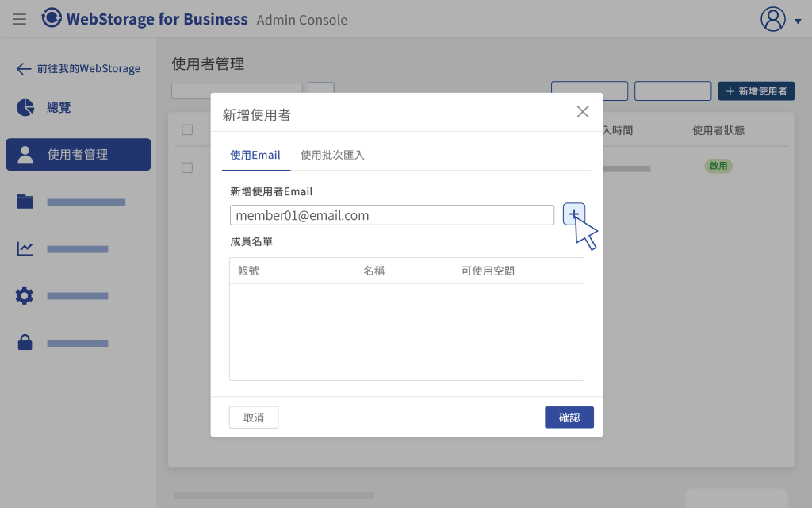The image size is (812, 508).
Task: Click the lock icon in the sidebar
Action: click(25, 342)
